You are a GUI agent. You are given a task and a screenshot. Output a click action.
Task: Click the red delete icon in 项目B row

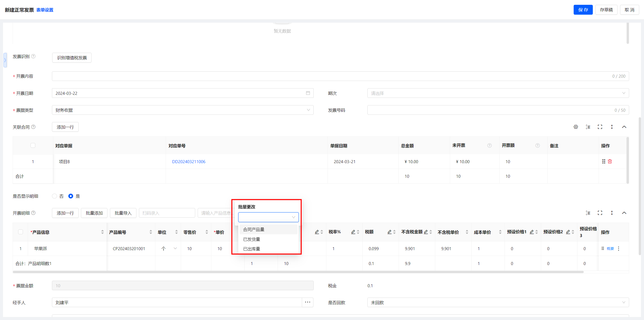pyautogui.click(x=610, y=161)
